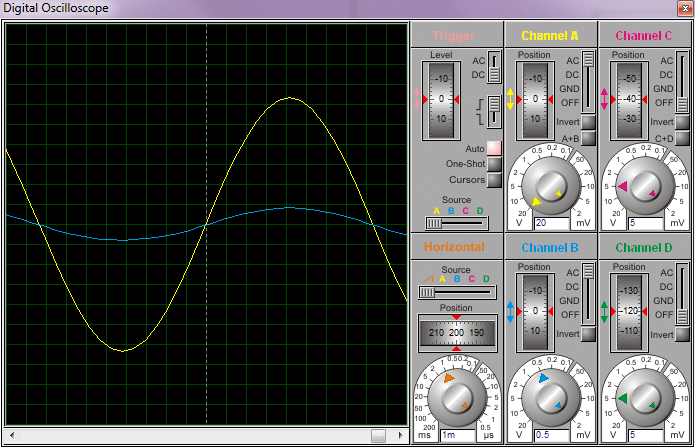The height and width of the screenshot is (448, 695).
Task: Click the ramp icon in Horizontal Source
Action: pos(428,279)
